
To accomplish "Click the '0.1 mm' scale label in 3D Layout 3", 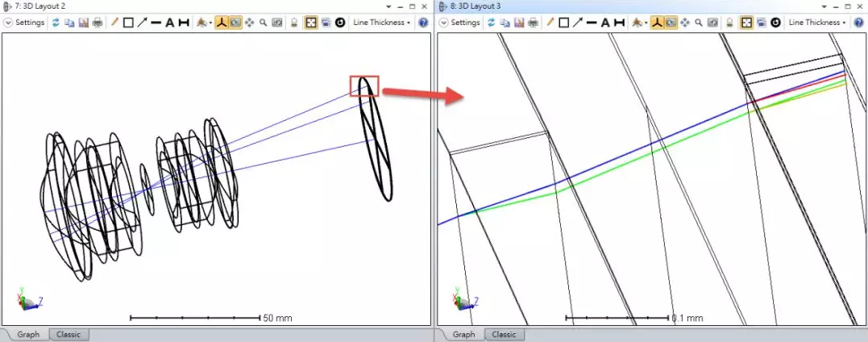I will pyautogui.click(x=687, y=318).
